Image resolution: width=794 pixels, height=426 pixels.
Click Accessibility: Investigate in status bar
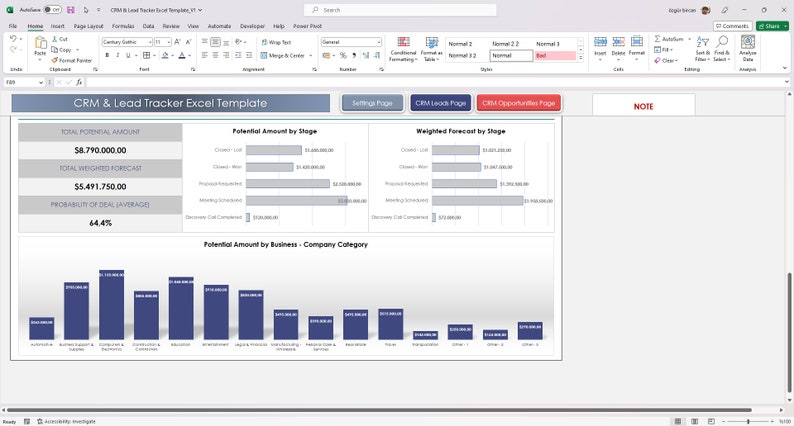pos(66,421)
